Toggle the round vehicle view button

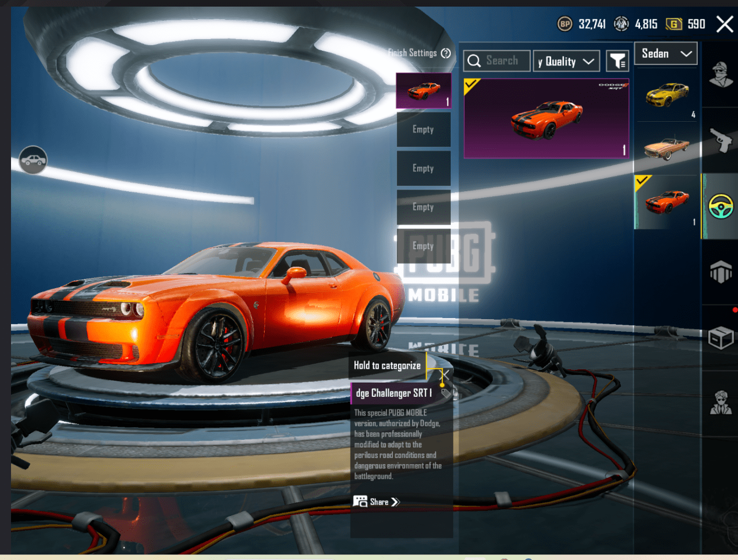click(x=33, y=160)
